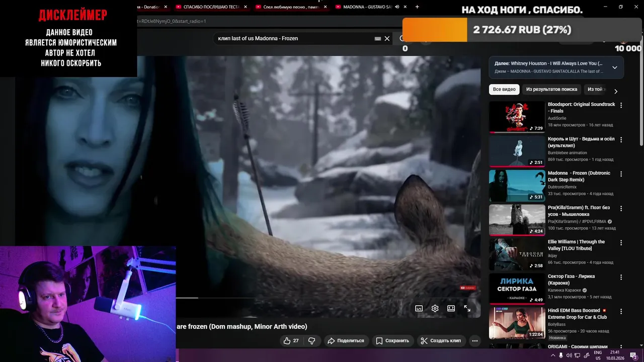Open the taskbar microphone icon

(561, 355)
